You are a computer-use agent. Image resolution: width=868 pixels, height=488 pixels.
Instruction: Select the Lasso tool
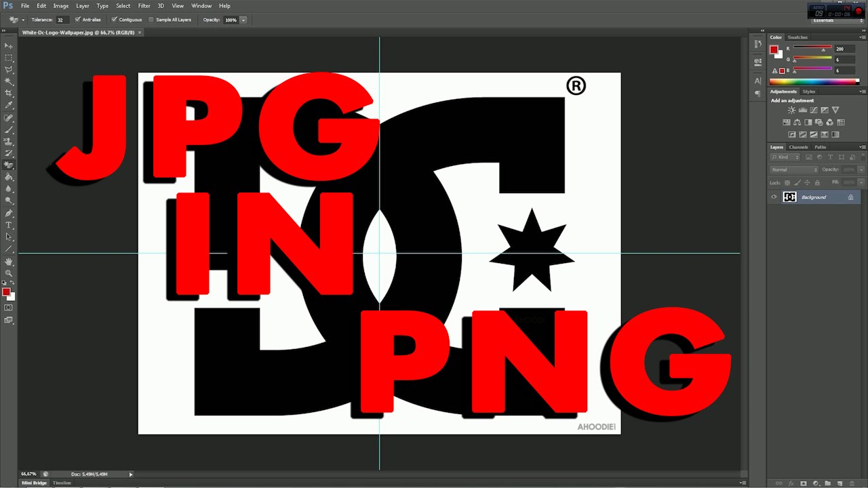pyautogui.click(x=9, y=69)
